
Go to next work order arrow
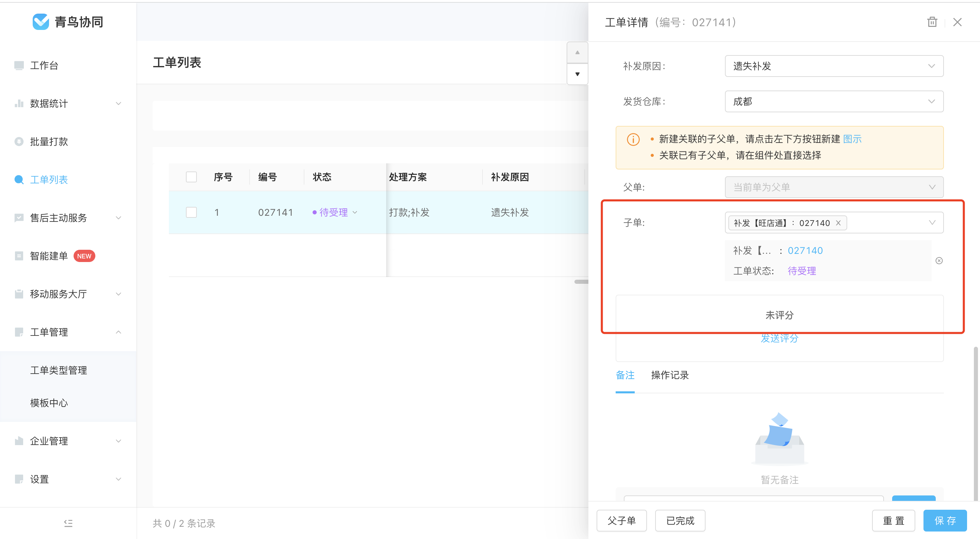(x=577, y=74)
